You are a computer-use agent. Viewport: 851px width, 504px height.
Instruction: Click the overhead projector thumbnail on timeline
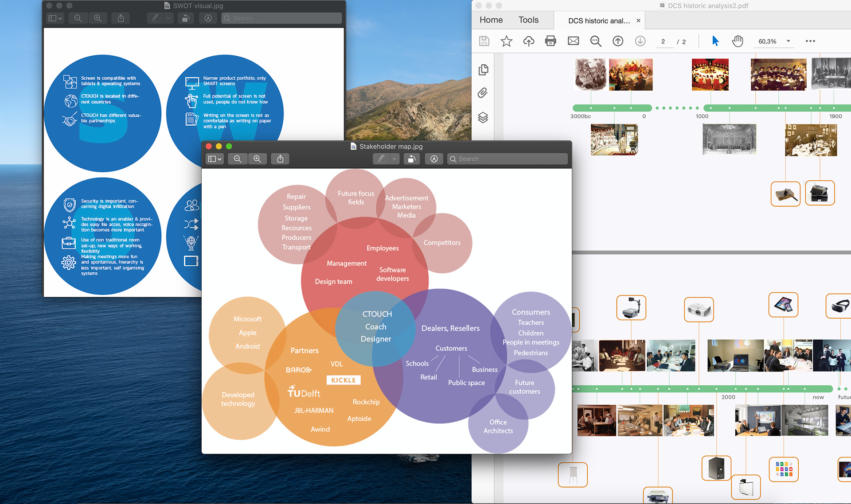click(631, 308)
